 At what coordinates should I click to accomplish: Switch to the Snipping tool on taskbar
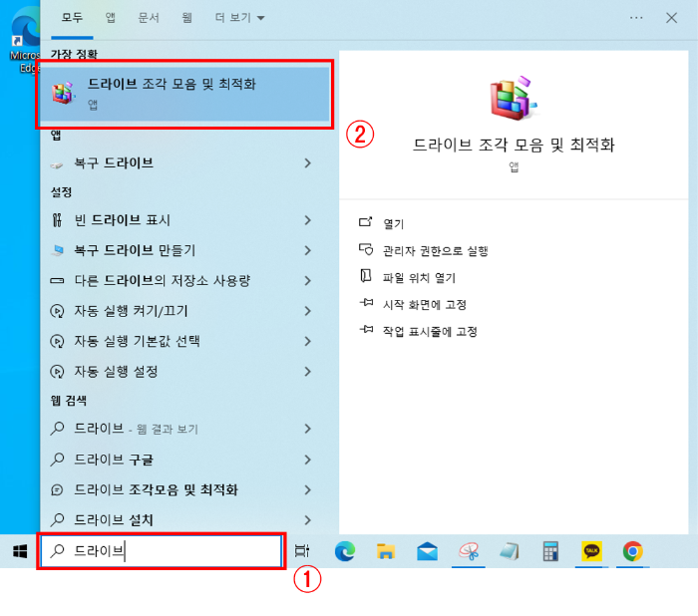coord(469,551)
